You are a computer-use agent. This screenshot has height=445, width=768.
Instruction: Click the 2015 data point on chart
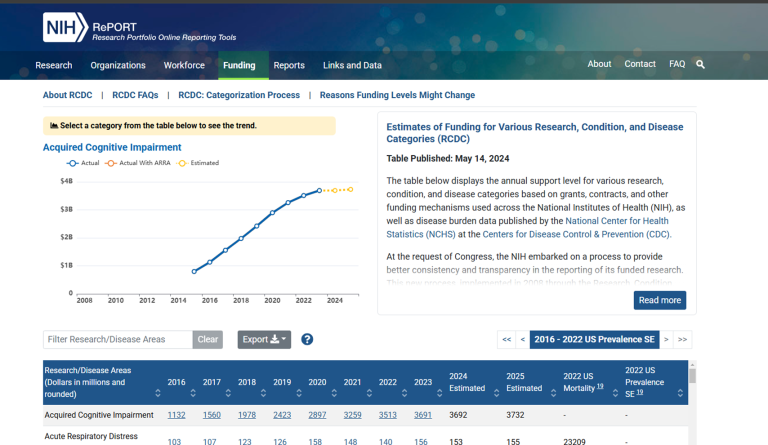click(194, 271)
